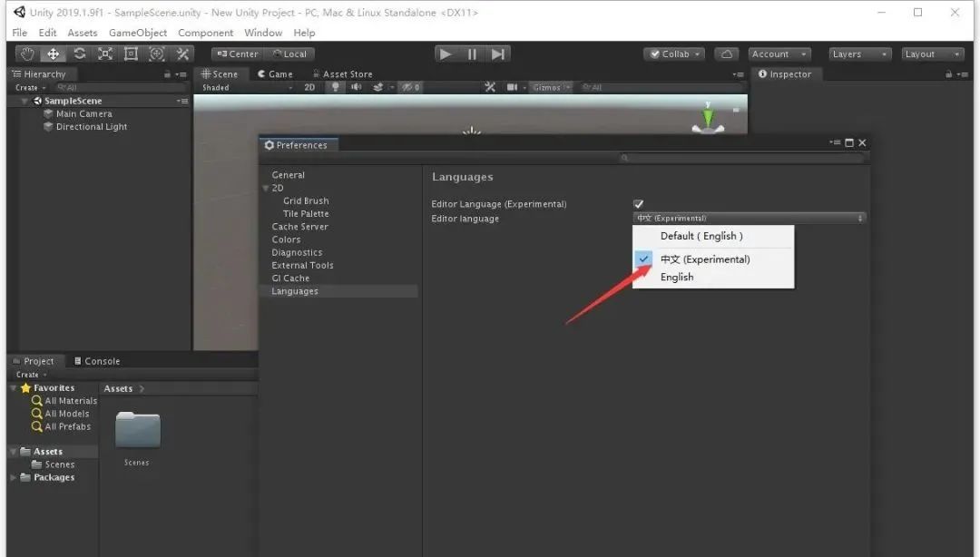Open cloud services via cloud icon
Viewport: 980px width, 557px height.
726,54
